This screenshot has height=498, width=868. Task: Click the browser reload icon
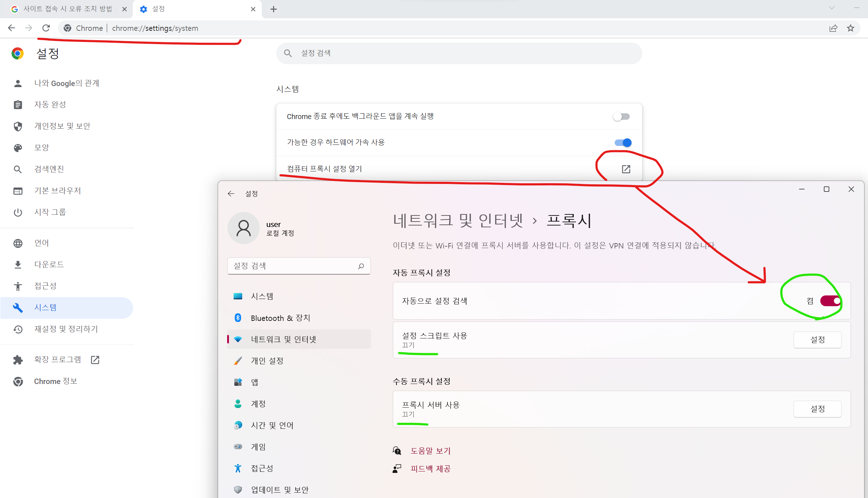click(46, 28)
